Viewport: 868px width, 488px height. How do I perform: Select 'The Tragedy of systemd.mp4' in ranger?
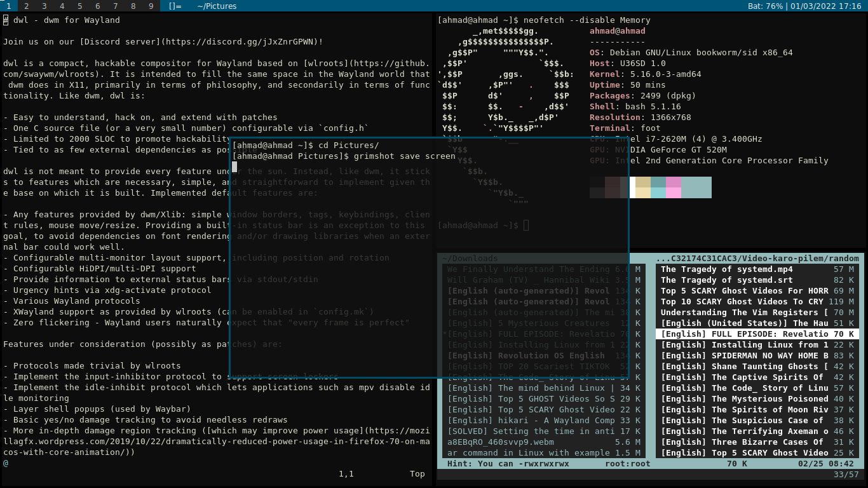(757, 269)
